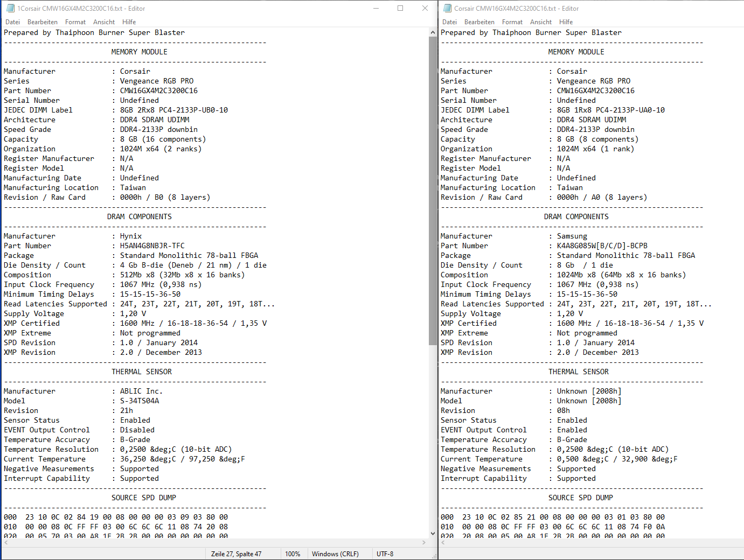Screen dimensions: 744x560
Task: Click the vertical scrollbar down arrow in left window
Action: click(433, 534)
